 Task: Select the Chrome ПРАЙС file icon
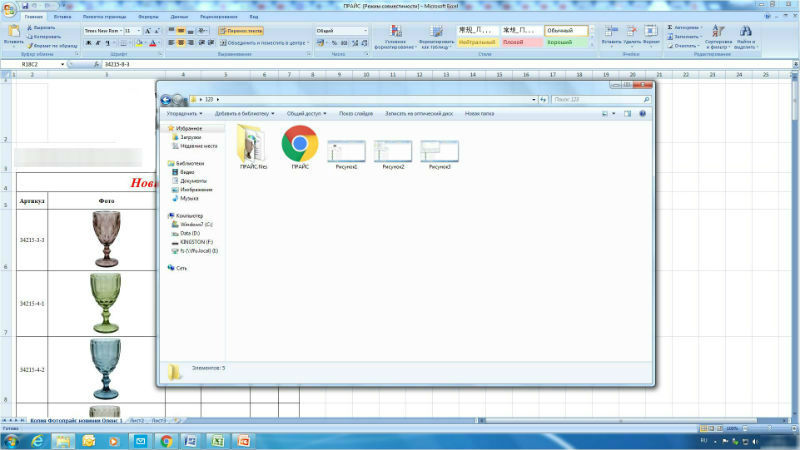[300, 147]
